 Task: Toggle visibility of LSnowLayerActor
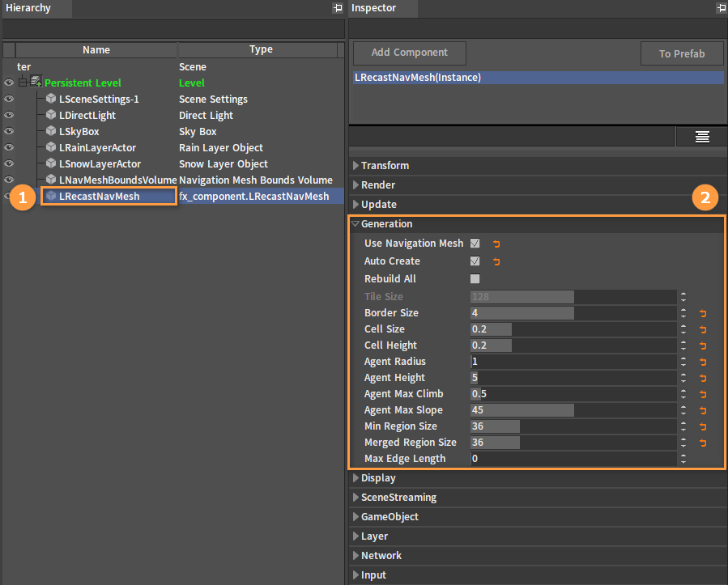coord(9,163)
